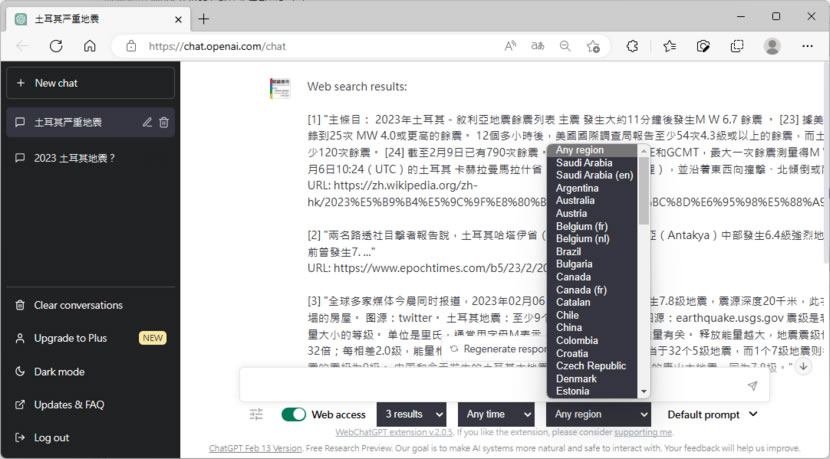Rename current conversation with pencil icon

[x=147, y=122]
